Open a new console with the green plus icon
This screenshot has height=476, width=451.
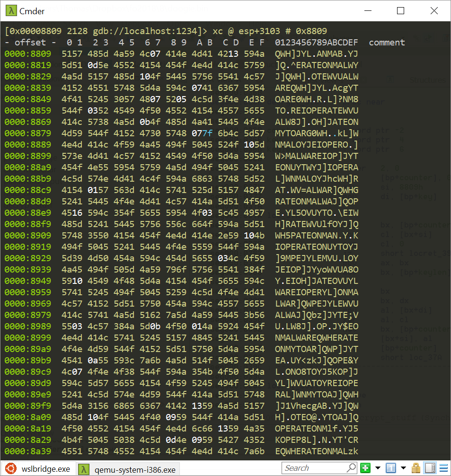click(x=365, y=467)
